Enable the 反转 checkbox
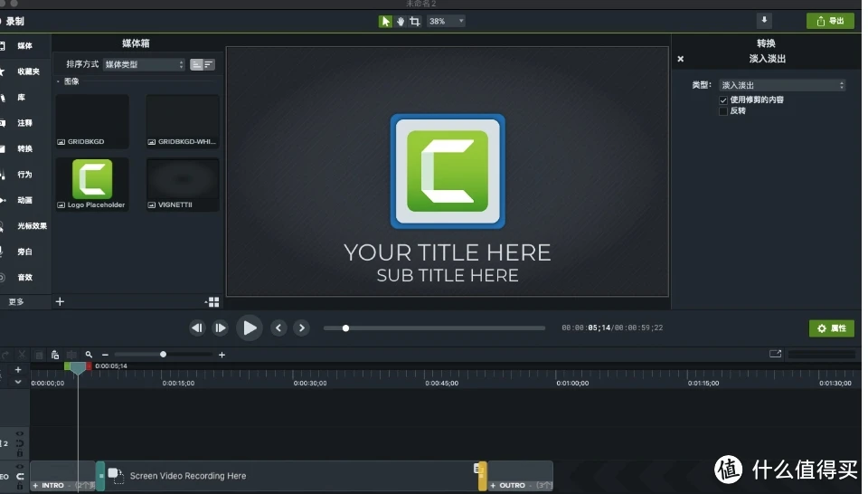 click(723, 110)
